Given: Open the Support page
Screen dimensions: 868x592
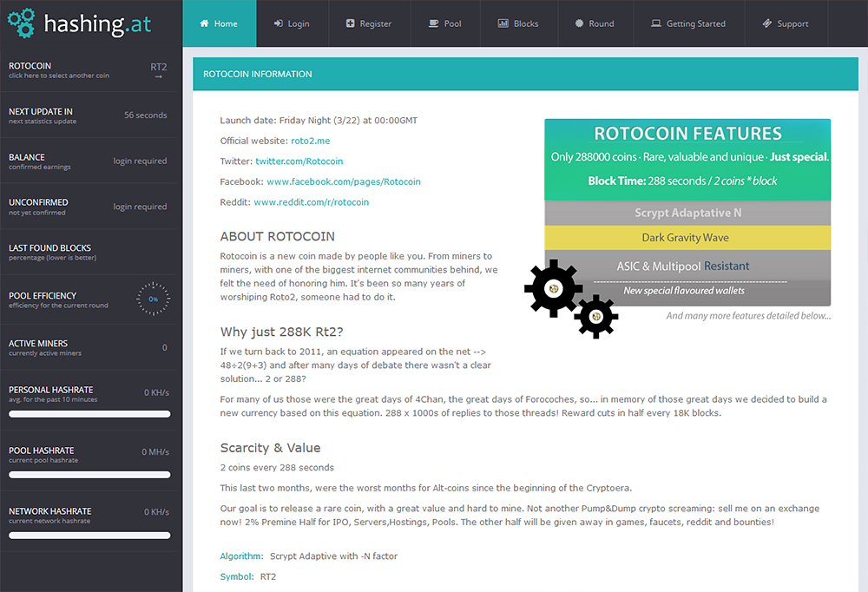Looking at the screenshot, I should [786, 23].
